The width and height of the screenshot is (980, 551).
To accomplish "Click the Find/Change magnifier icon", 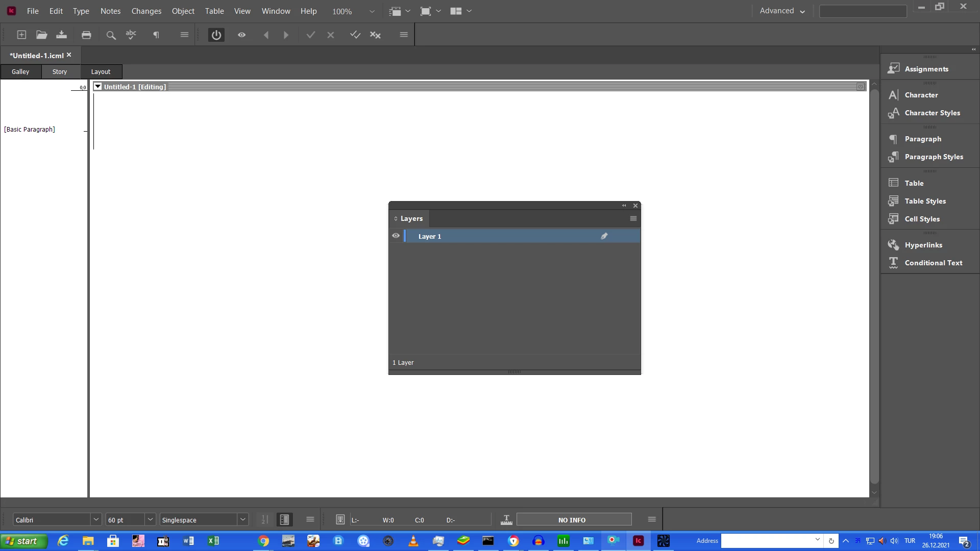I will [111, 35].
